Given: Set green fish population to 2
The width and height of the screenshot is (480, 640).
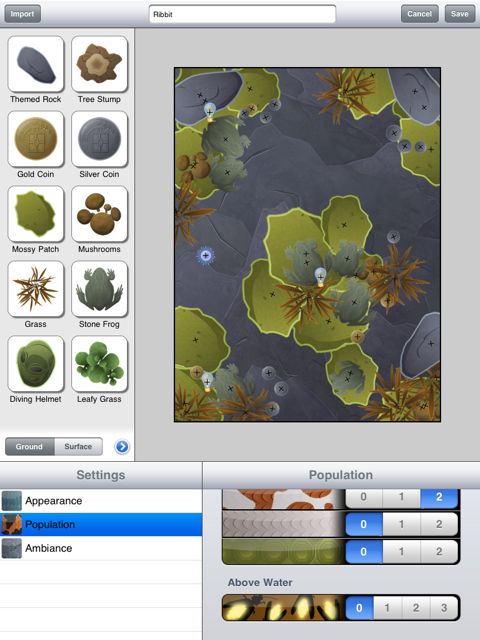Looking at the screenshot, I should coord(439,552).
